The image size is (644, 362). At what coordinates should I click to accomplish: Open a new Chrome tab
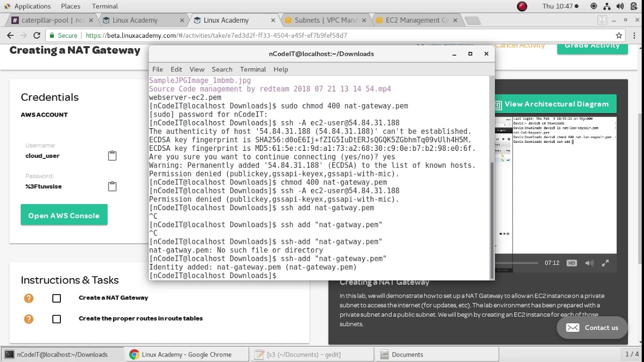pos(473,21)
